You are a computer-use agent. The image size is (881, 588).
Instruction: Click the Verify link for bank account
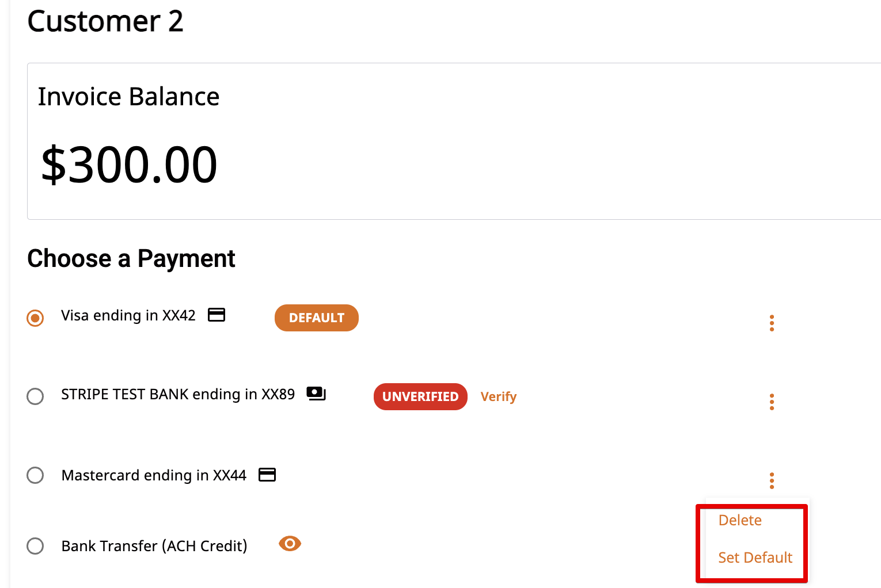tap(499, 397)
